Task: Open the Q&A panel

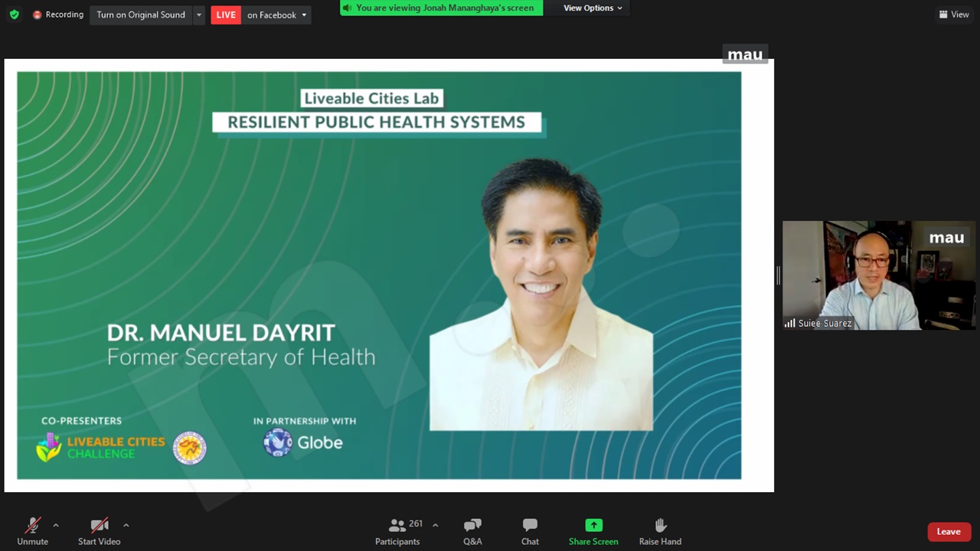Action: (472, 530)
